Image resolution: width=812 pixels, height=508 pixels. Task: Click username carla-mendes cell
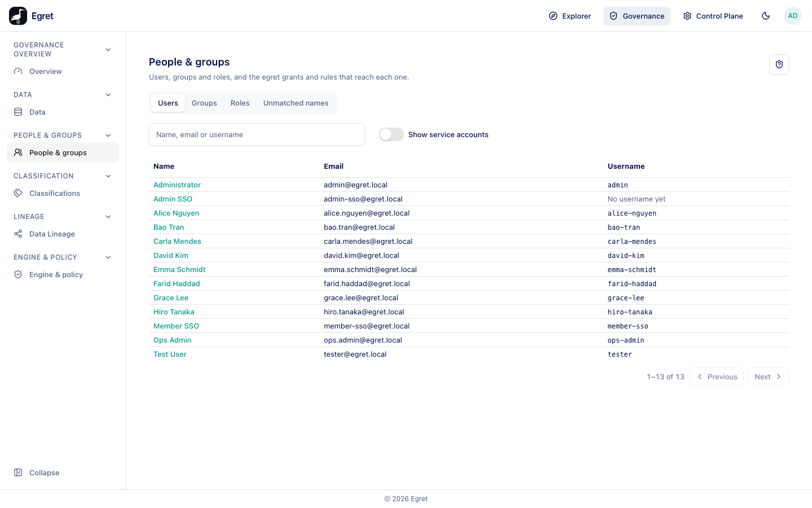click(x=632, y=242)
